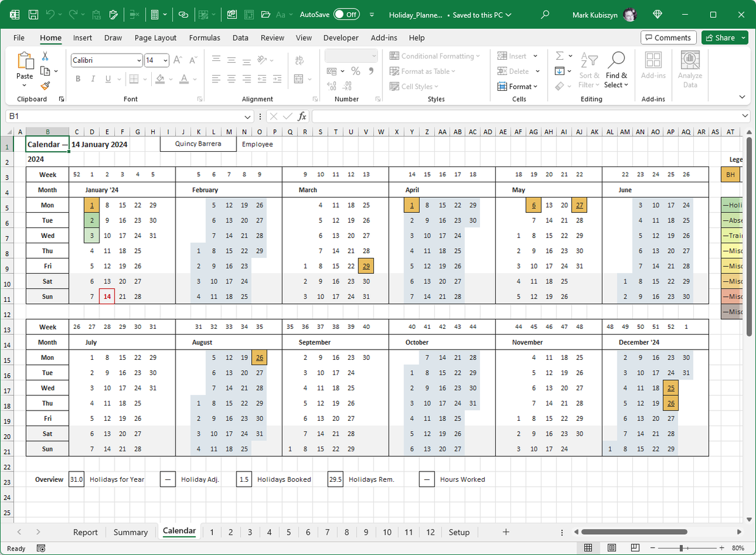Open Find & Select magnifier
Viewport: 756px width, 555px height.
616,70
